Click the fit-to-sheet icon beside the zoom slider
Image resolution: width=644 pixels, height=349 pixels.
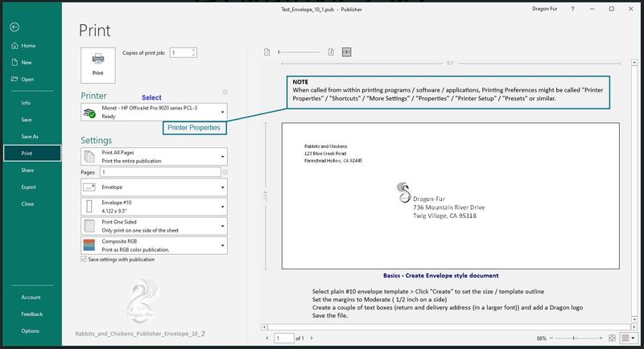point(613,339)
